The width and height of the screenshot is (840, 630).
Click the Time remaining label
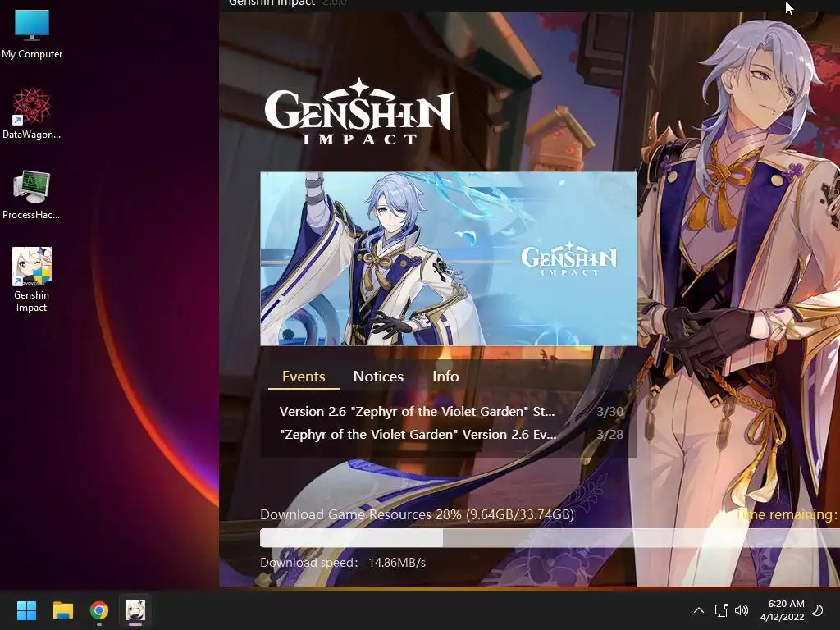(785, 515)
